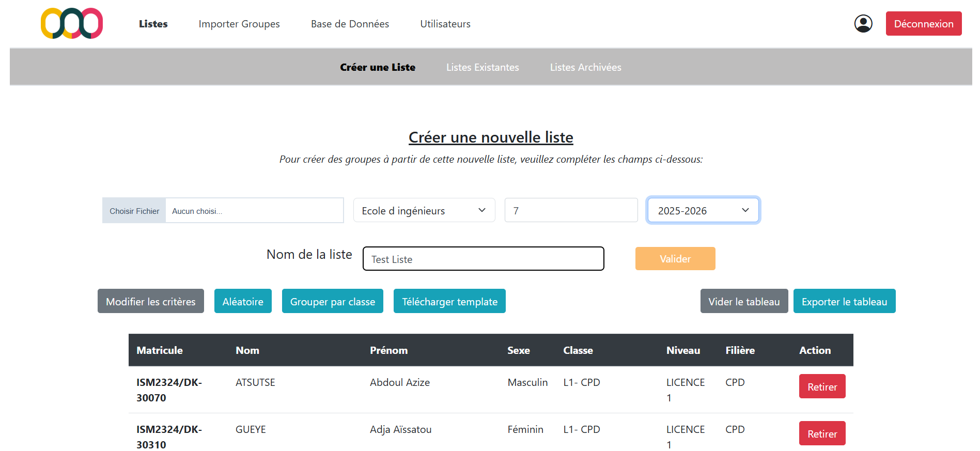Click Choisir Fichier to upload

(134, 211)
